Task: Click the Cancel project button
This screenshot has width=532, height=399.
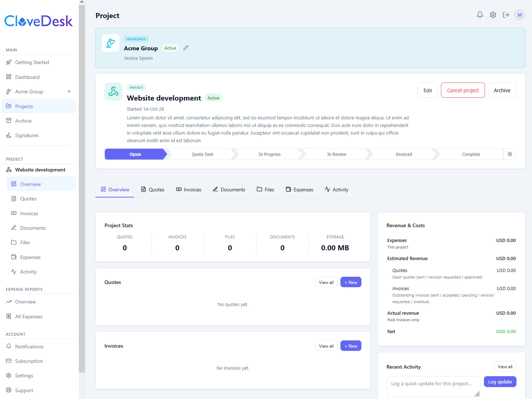Action: (463, 90)
